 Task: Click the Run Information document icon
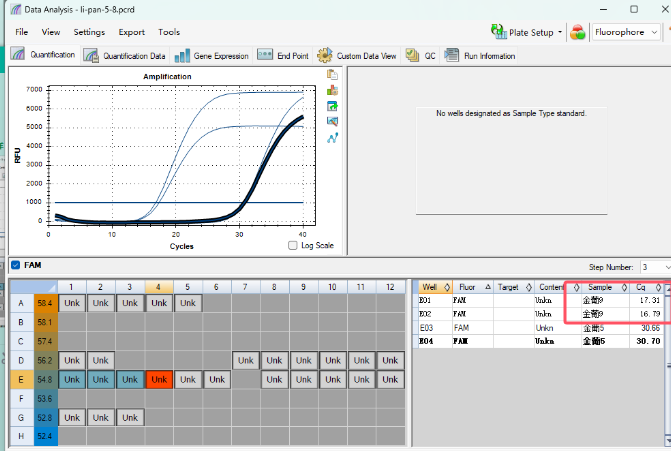(451, 55)
